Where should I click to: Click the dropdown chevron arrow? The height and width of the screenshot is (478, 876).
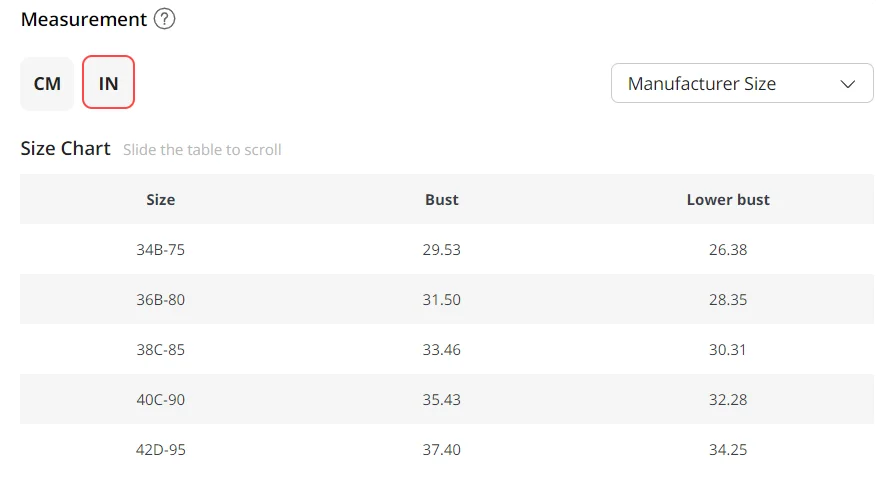pyautogui.click(x=848, y=84)
